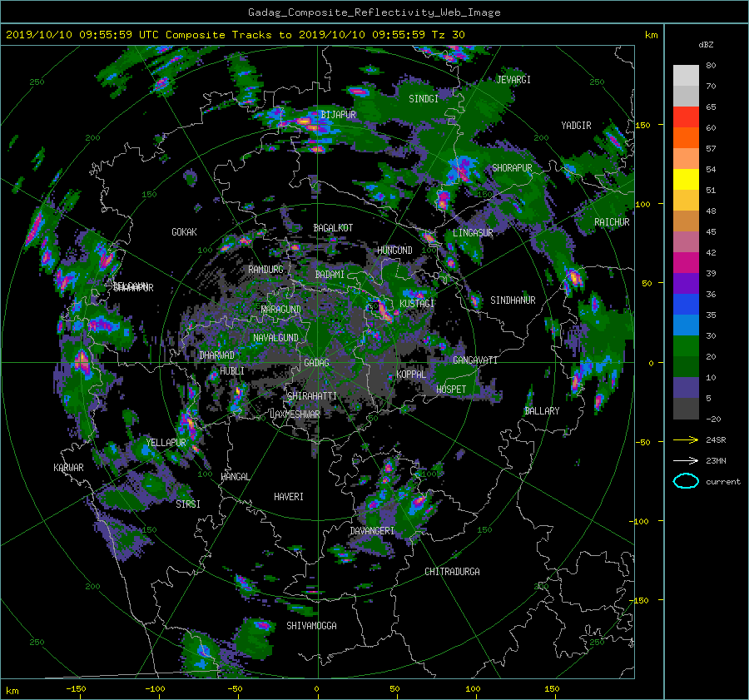Click the BALLARY city label
The height and width of the screenshot is (700, 749).
542,411
